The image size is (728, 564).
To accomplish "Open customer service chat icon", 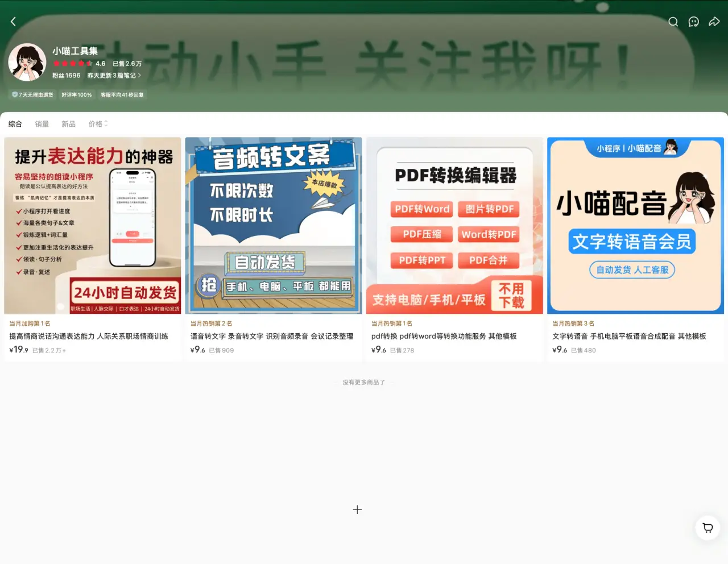I will [x=693, y=22].
